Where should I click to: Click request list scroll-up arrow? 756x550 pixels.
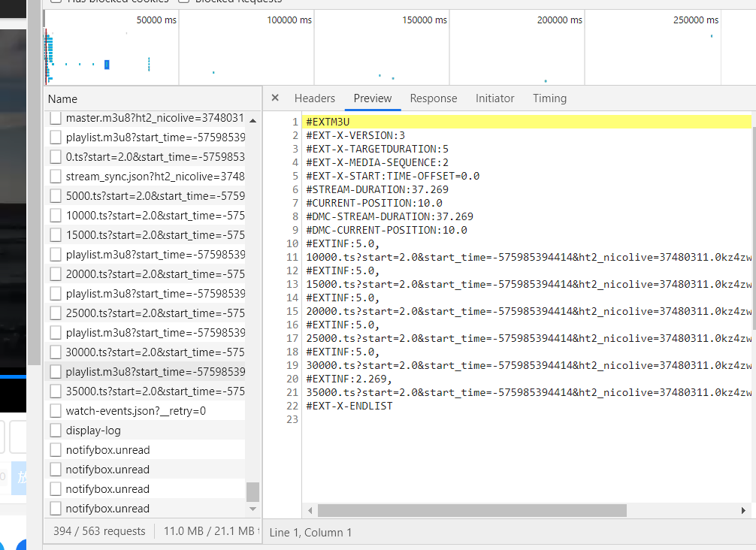tap(253, 120)
